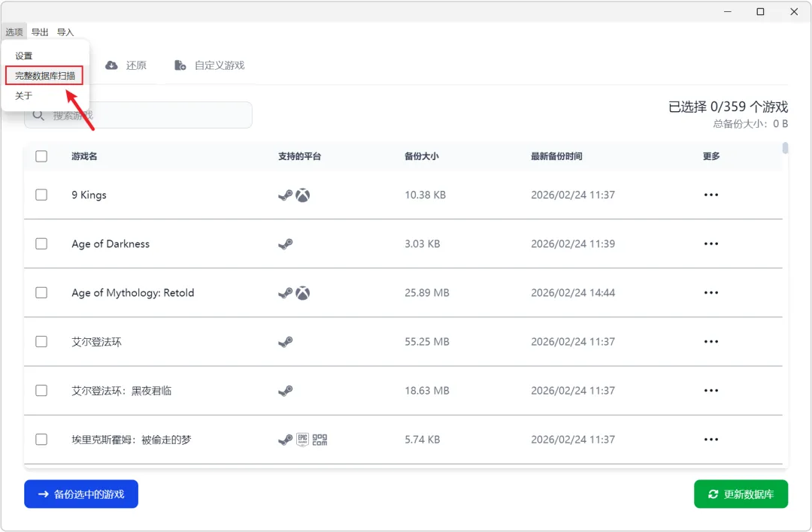Click the Epic Games icon for 埃里克斯霍姆
Screen dimensions: 812x532
pos(302,440)
